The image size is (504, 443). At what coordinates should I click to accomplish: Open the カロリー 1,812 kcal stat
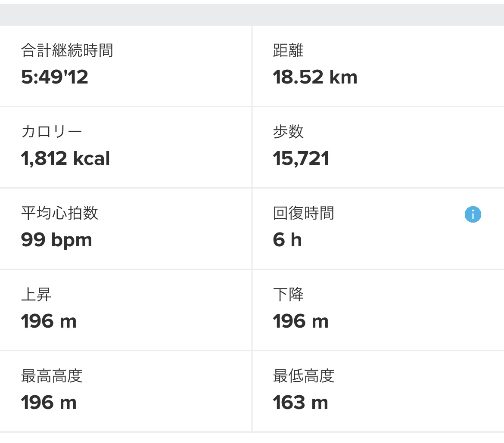tap(126, 147)
